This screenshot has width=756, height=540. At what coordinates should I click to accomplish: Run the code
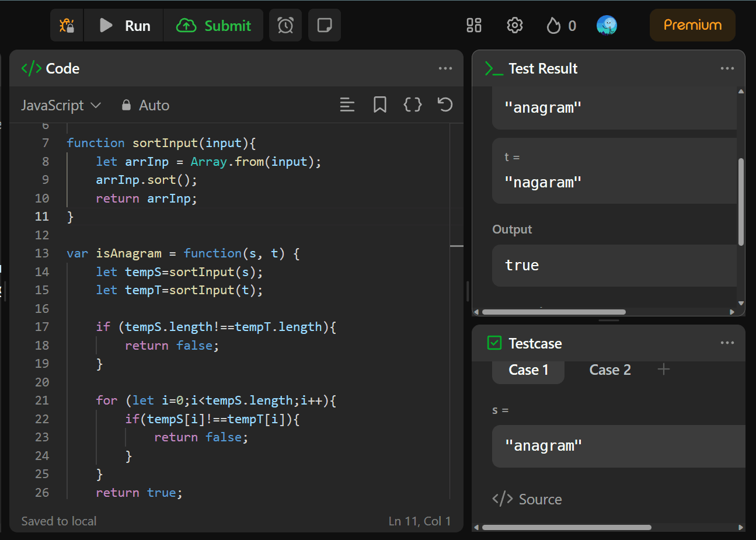[124, 25]
